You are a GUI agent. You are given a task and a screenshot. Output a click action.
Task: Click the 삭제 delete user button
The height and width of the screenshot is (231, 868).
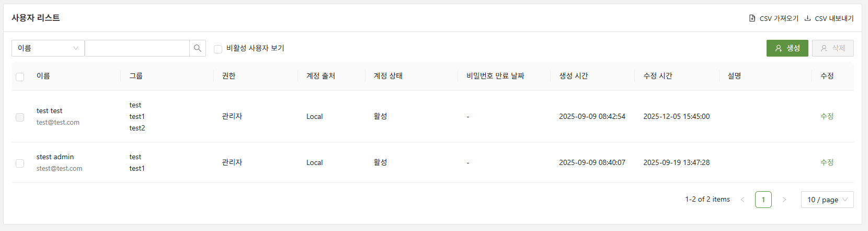pos(832,48)
